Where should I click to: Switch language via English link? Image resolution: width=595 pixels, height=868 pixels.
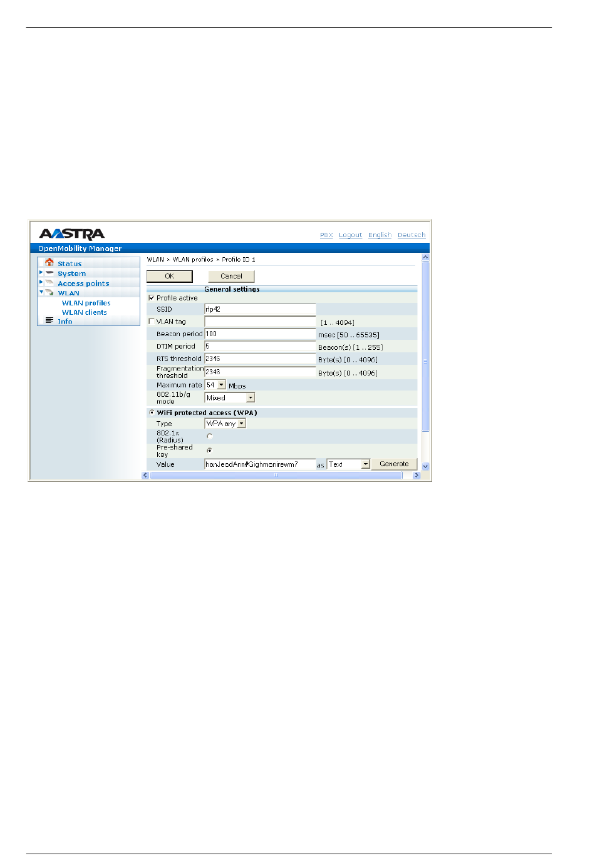point(380,235)
